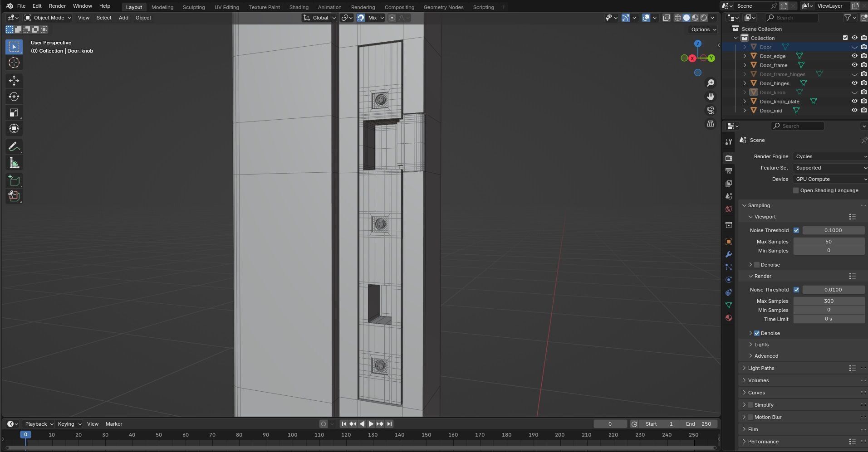Viewport: 868px width, 452px height.
Task: Expand Door_frame in the outliner
Action: pyautogui.click(x=745, y=65)
